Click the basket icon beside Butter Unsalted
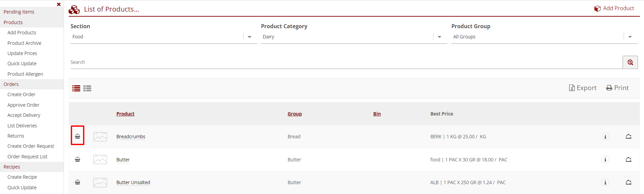This screenshot has height=194, width=644. [78, 182]
